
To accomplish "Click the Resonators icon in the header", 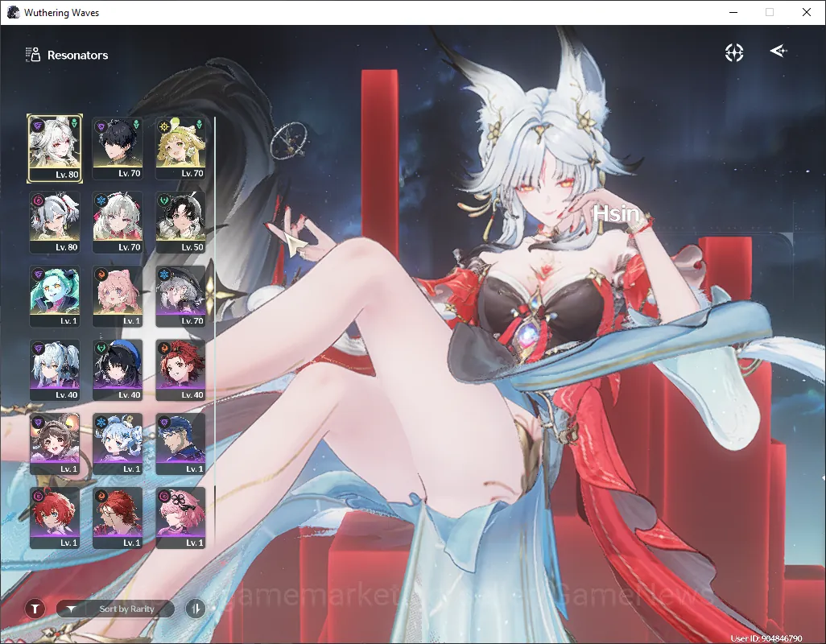I will pyautogui.click(x=33, y=55).
